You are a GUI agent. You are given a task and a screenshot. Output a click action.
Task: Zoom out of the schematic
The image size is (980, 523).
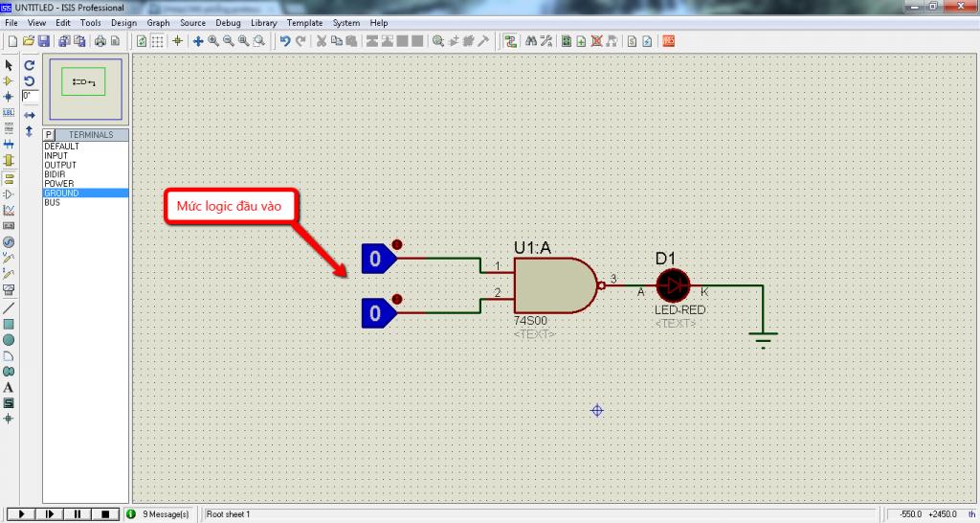(x=229, y=41)
